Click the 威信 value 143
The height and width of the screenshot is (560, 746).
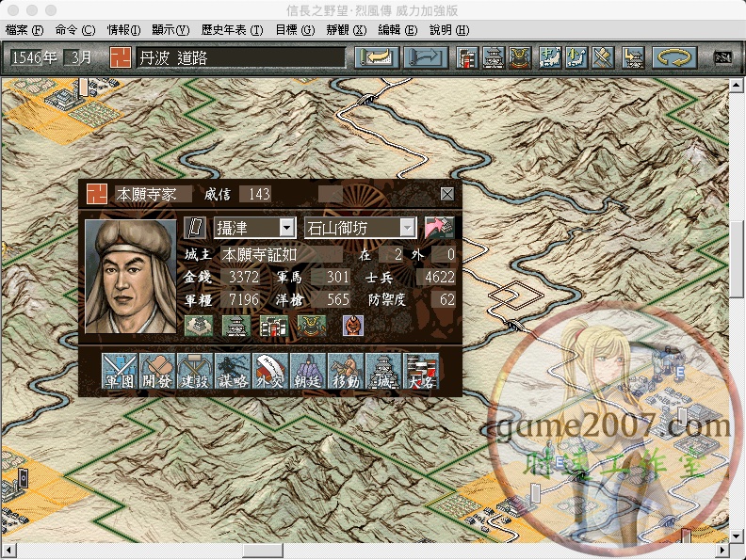(x=256, y=194)
